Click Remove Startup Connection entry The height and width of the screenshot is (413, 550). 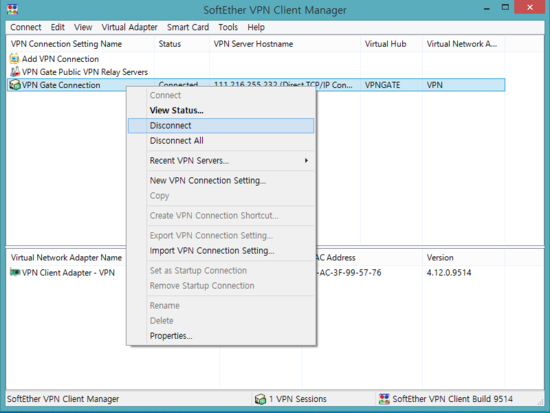221,286
